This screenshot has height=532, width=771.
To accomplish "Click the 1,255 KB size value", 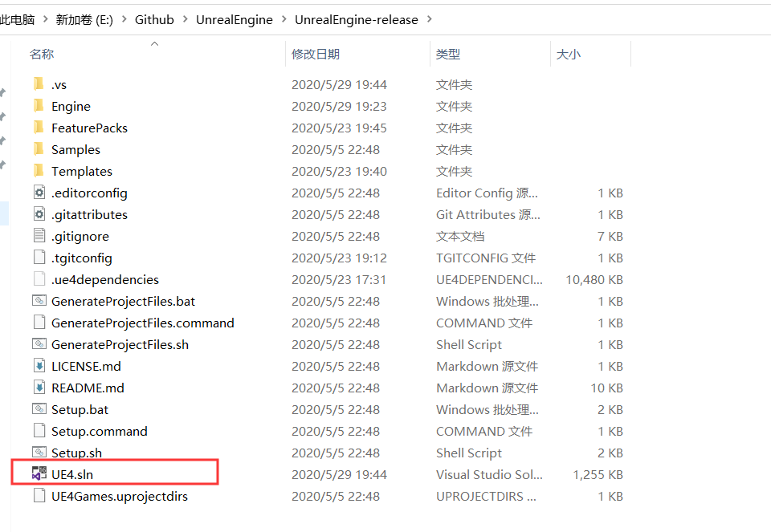I will click(598, 474).
